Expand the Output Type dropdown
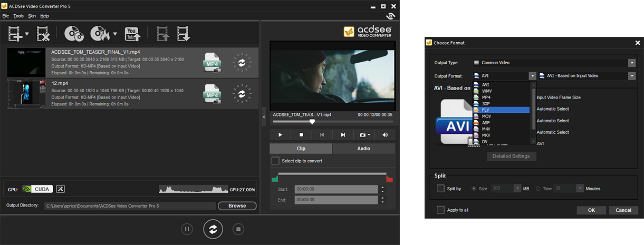The image size is (644, 245). (x=631, y=63)
